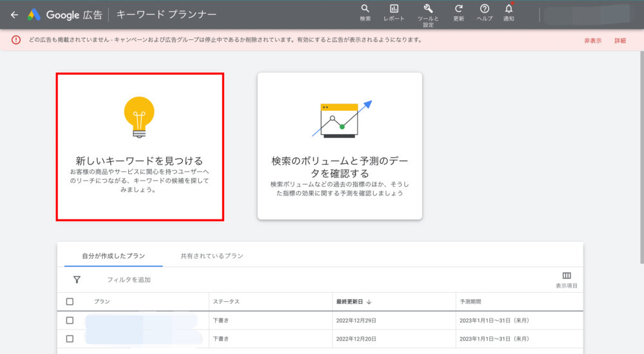Open 検索のボリュームと予測のデータを確認する card
This screenshot has height=354, width=644.
point(339,146)
